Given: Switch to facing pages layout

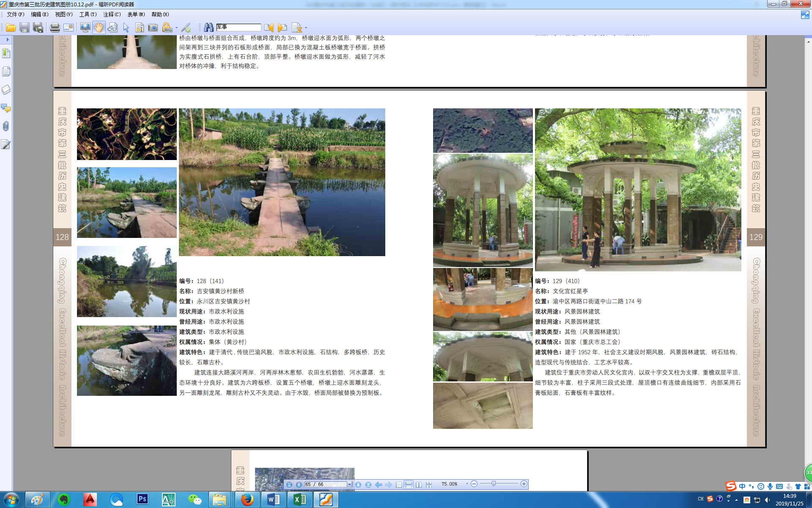Looking at the screenshot, I should (x=419, y=484).
